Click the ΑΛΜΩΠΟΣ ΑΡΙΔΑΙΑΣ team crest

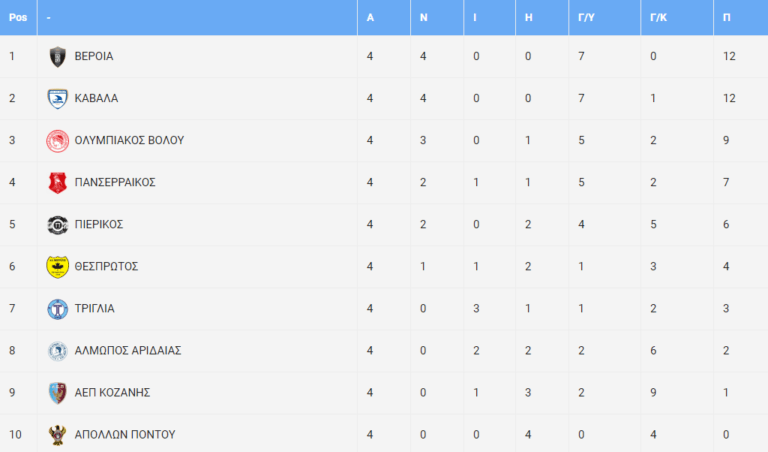pyautogui.click(x=57, y=351)
